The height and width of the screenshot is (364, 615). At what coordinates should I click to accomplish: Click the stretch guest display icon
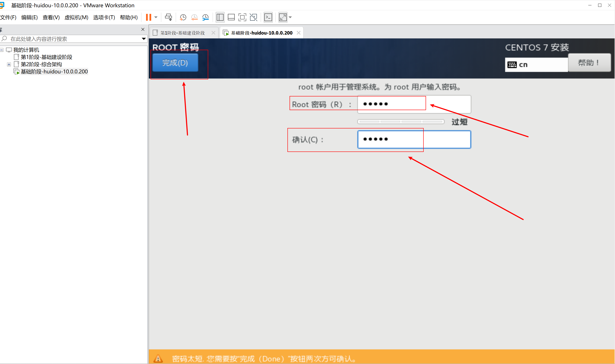(x=283, y=17)
